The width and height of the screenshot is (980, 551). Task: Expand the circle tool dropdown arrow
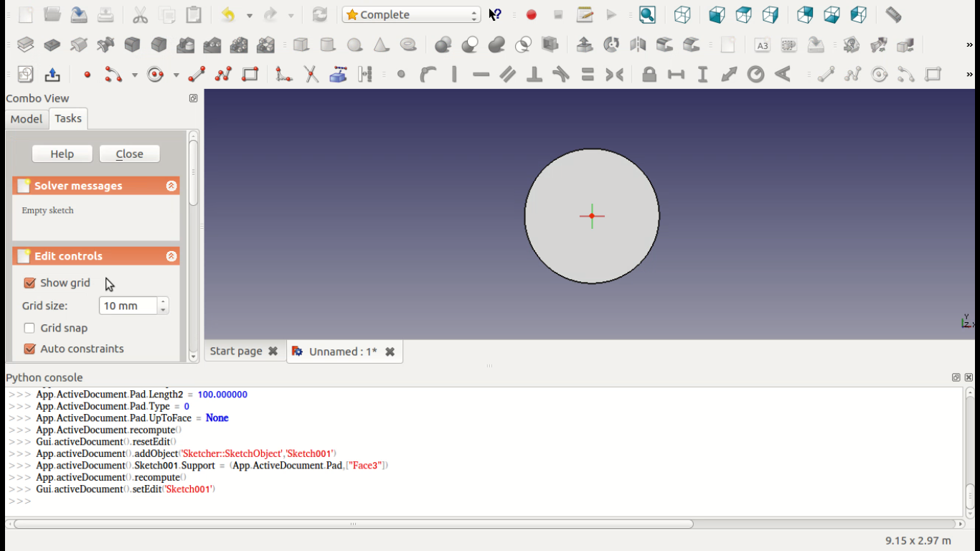(x=176, y=75)
